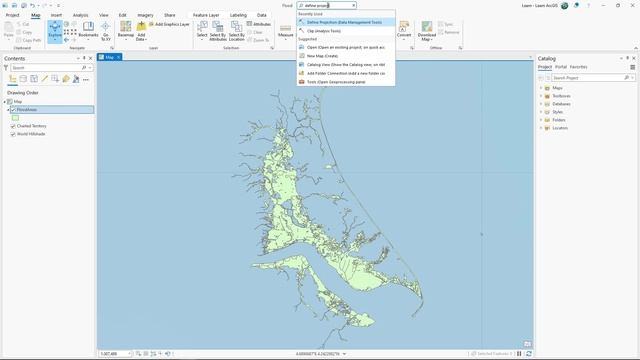
Task: Open the Feature Layer ribbon tab
Action: [206, 15]
